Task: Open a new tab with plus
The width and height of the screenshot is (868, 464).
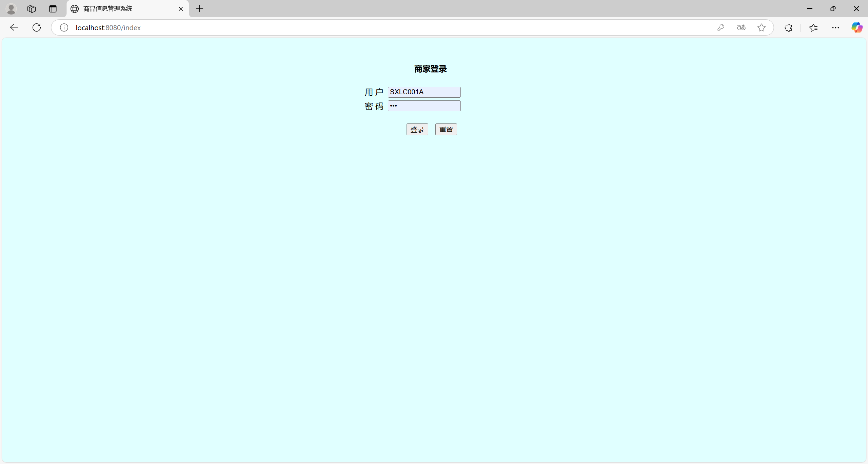Action: pyautogui.click(x=200, y=9)
